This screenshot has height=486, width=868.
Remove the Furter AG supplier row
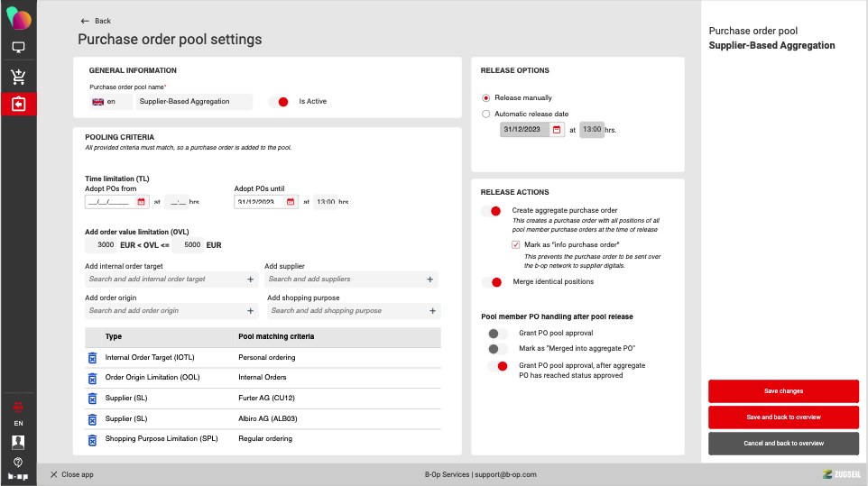pyautogui.click(x=91, y=399)
